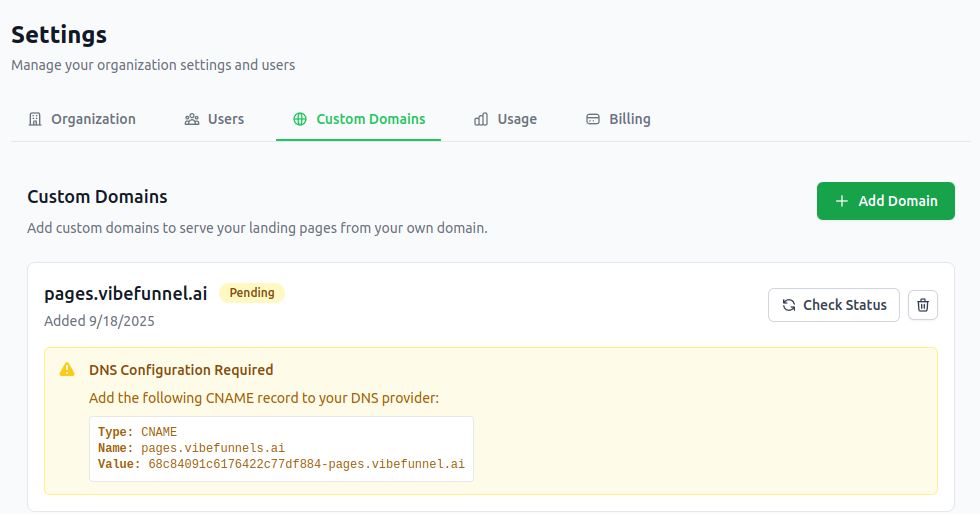
Task: Click 'Add custom domains to serve' description
Action: 258,228
